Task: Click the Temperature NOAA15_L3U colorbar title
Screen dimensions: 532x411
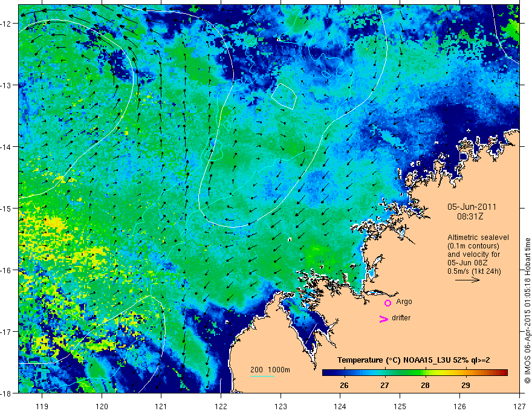Action: [x=414, y=360]
